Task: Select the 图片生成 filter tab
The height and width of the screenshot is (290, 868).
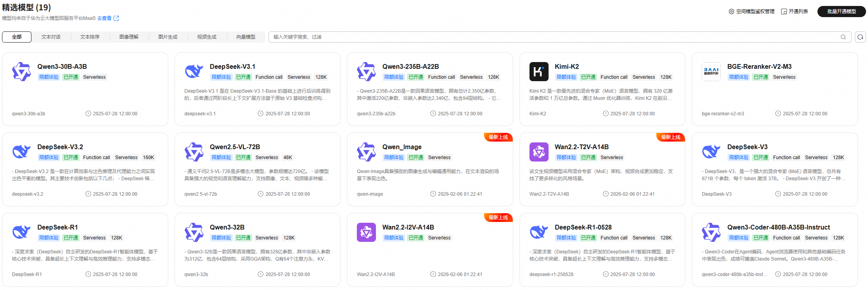Action: coord(168,37)
